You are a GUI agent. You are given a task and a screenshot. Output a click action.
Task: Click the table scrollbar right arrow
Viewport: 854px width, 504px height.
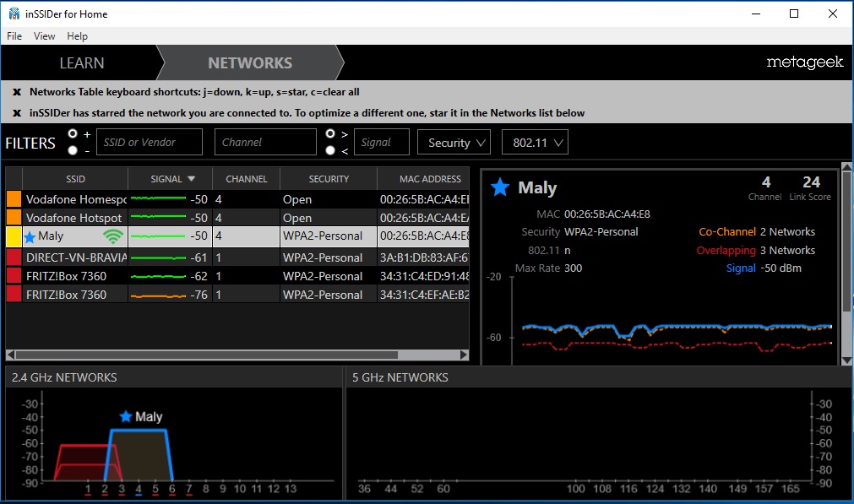coord(464,355)
